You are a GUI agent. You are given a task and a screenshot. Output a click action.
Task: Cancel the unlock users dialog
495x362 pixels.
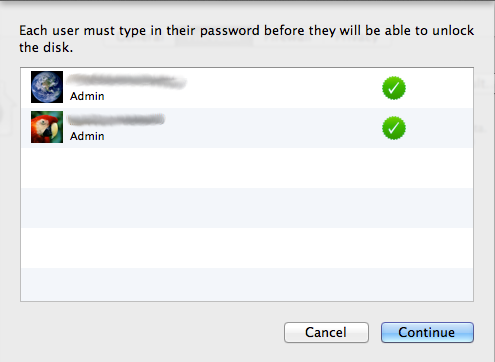[x=326, y=332]
